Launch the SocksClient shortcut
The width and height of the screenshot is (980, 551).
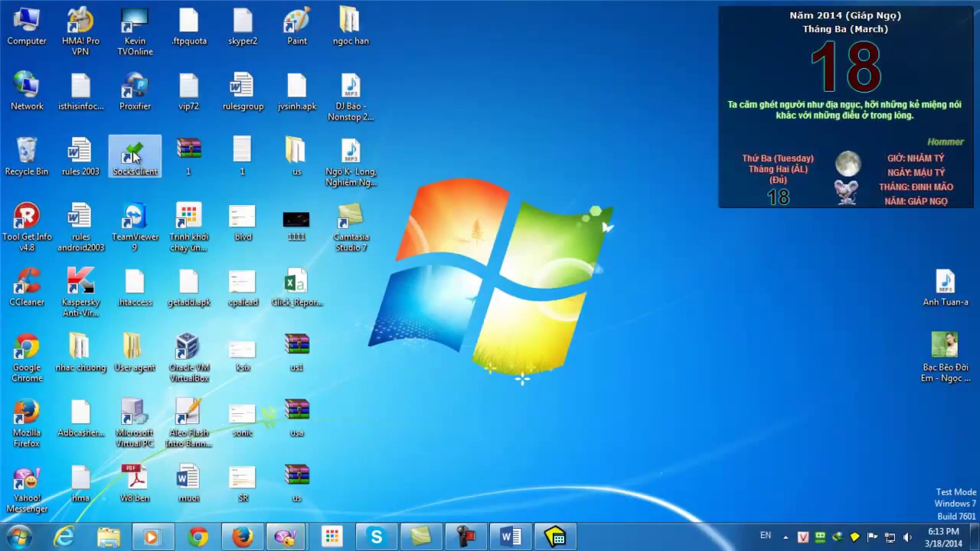[135, 157]
